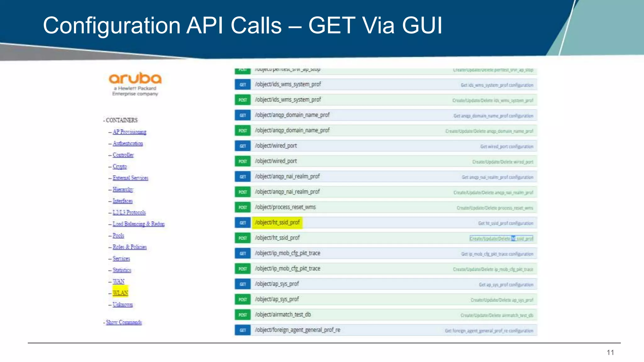Image resolution: width=644 pixels, height=362 pixels.
Task: Click POST badge for anqp_nai_realm_prof
Action: tap(242, 192)
